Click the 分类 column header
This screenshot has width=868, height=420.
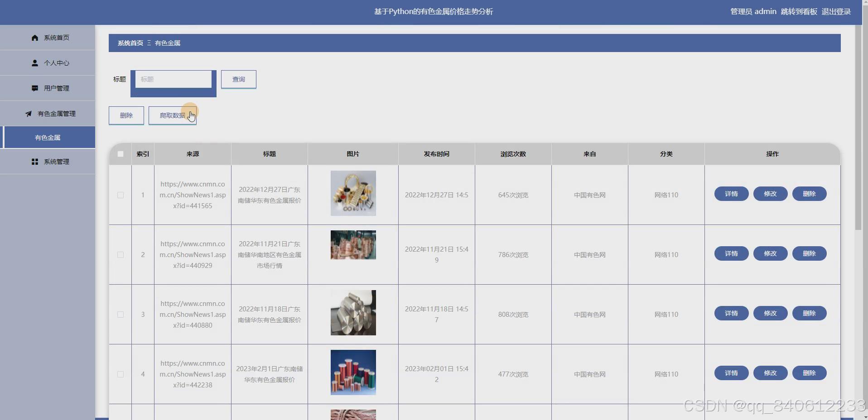click(x=666, y=154)
